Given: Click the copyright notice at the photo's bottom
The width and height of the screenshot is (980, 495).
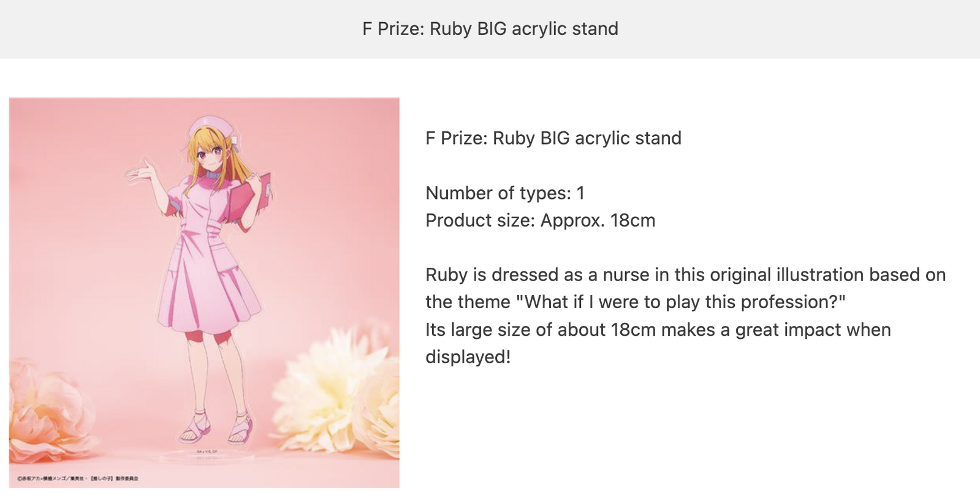Looking at the screenshot, I should point(77,478).
